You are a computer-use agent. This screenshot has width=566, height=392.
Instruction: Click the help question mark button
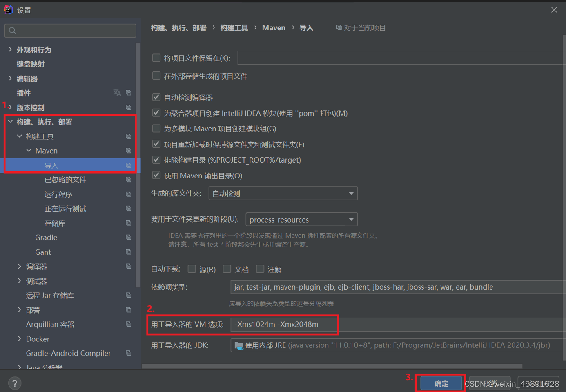14,383
